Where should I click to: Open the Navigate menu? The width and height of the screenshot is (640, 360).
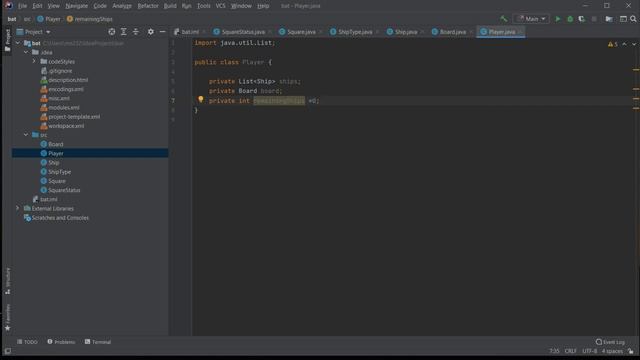click(x=76, y=6)
